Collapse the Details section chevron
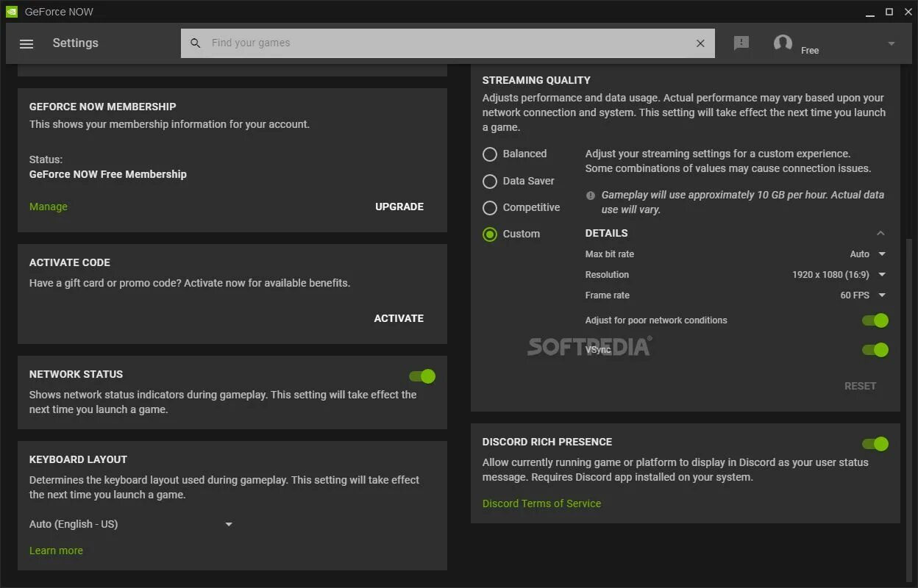This screenshot has width=918, height=588. tap(880, 233)
